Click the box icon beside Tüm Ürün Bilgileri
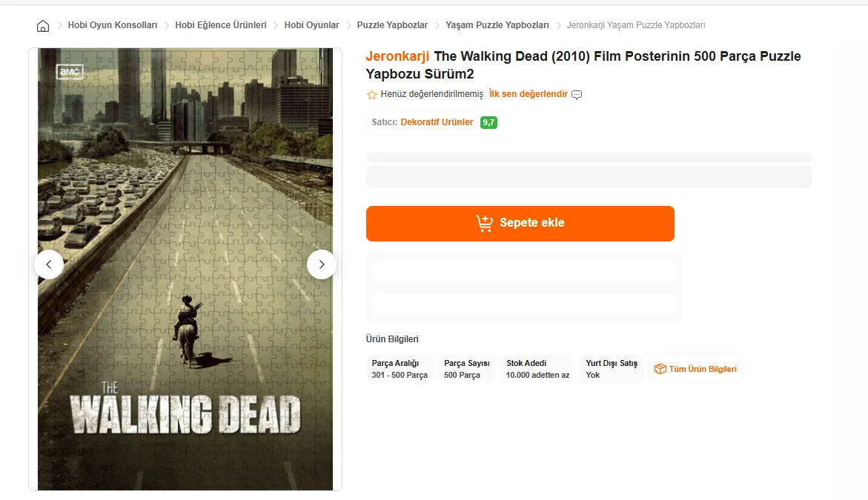Image resolution: width=868 pixels, height=500 pixels. point(659,369)
